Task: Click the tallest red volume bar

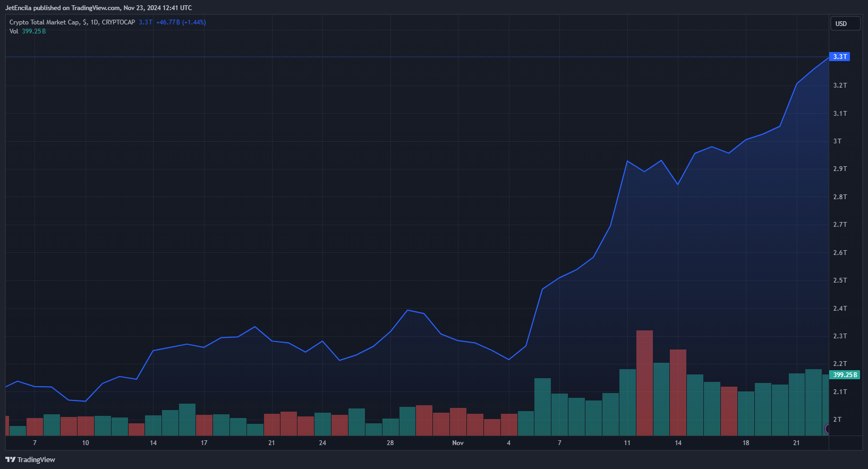Action: (644, 382)
